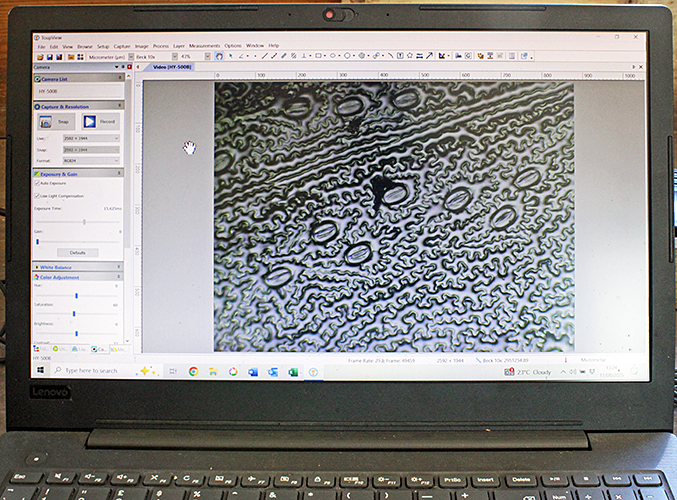
Task: Click the Calibration ruler icon
Action: [441, 56]
